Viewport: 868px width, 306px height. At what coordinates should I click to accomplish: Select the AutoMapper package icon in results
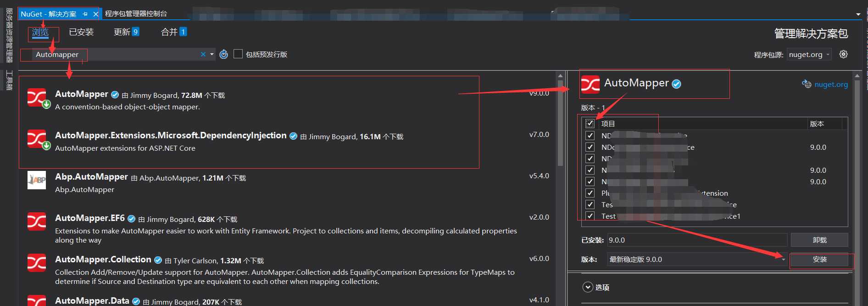(37, 97)
